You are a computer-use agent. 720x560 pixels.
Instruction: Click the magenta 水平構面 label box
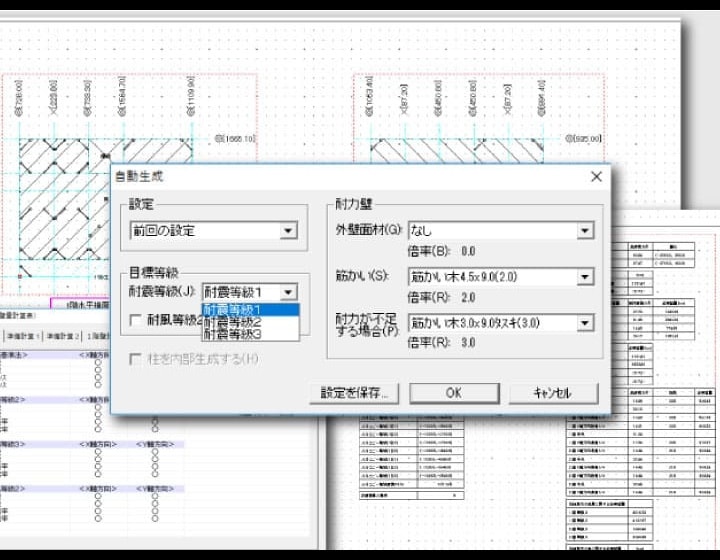tap(85, 303)
